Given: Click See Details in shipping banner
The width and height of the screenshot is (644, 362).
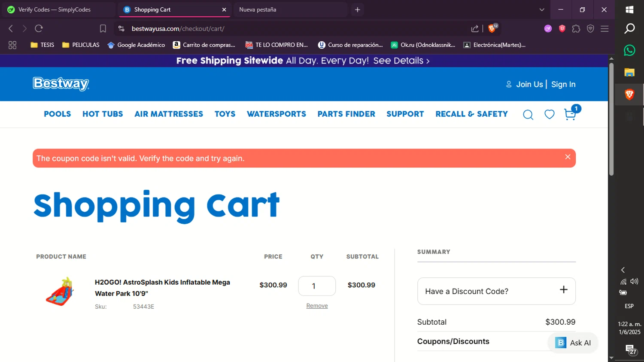Looking at the screenshot, I should [401, 61].
